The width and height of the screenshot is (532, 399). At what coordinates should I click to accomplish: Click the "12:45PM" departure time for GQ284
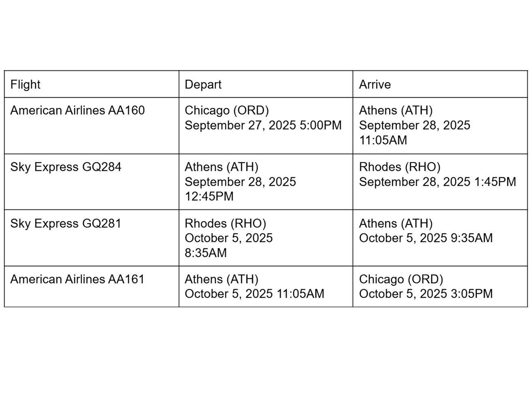(209, 196)
